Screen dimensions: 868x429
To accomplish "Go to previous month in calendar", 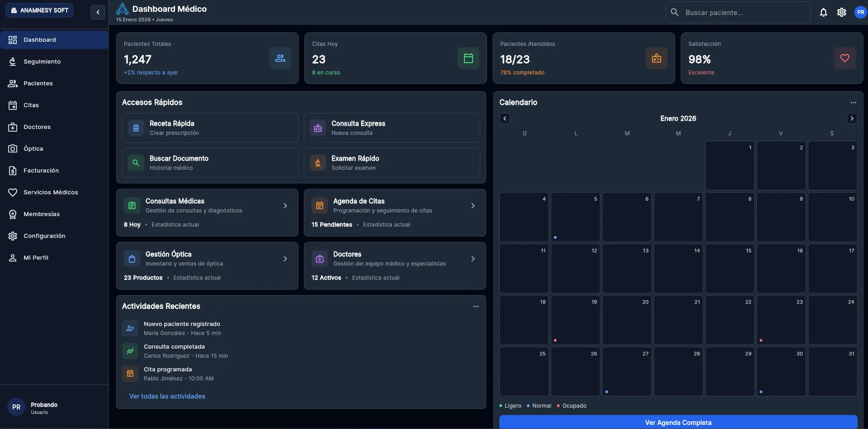I will (x=505, y=118).
